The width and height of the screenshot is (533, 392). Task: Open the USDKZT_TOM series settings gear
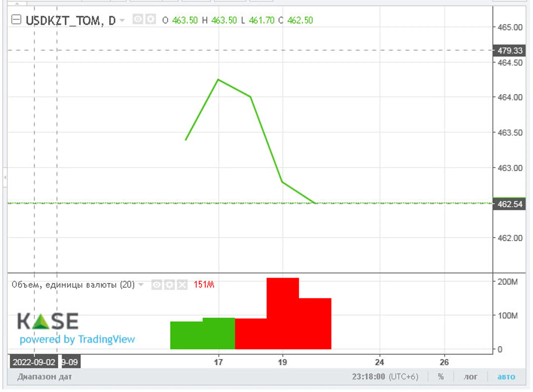pyautogui.click(x=151, y=19)
